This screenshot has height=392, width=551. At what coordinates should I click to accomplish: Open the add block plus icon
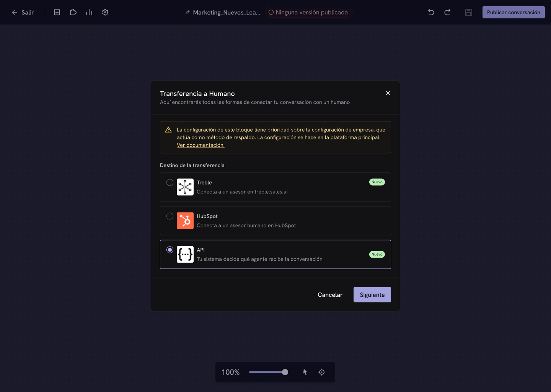pos(57,12)
